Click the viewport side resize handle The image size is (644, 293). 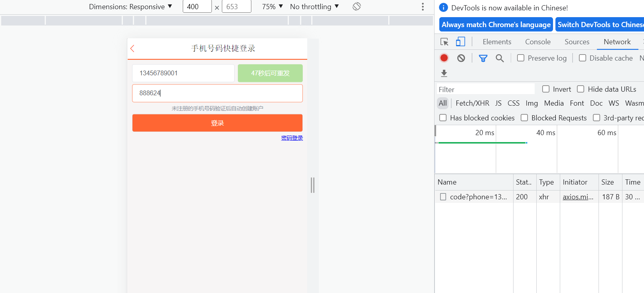[313, 185]
